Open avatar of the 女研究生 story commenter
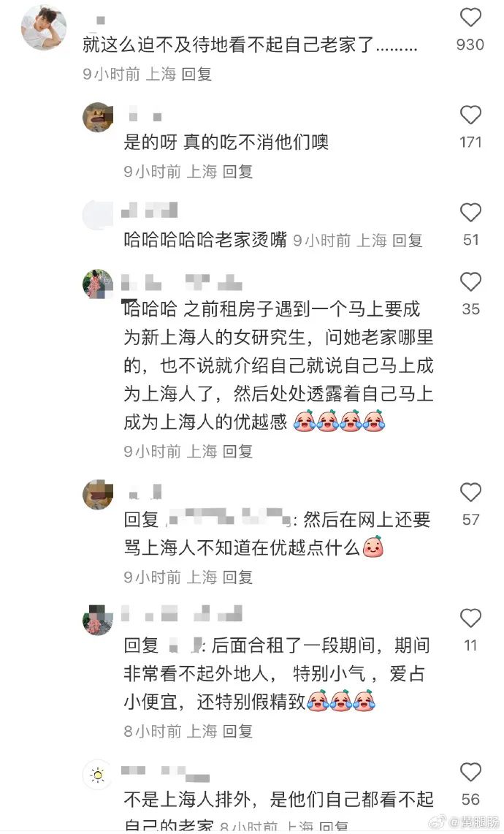The width and height of the screenshot is (504, 834). tap(98, 284)
